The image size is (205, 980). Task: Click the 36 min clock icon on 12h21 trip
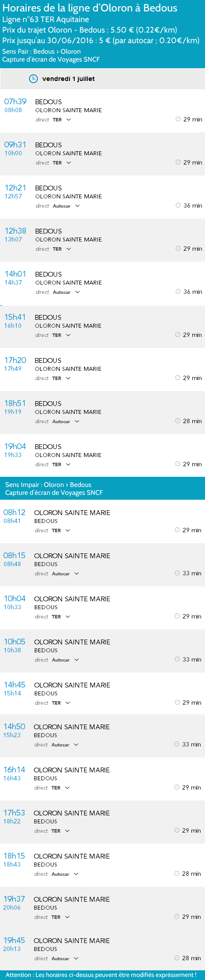point(178,205)
